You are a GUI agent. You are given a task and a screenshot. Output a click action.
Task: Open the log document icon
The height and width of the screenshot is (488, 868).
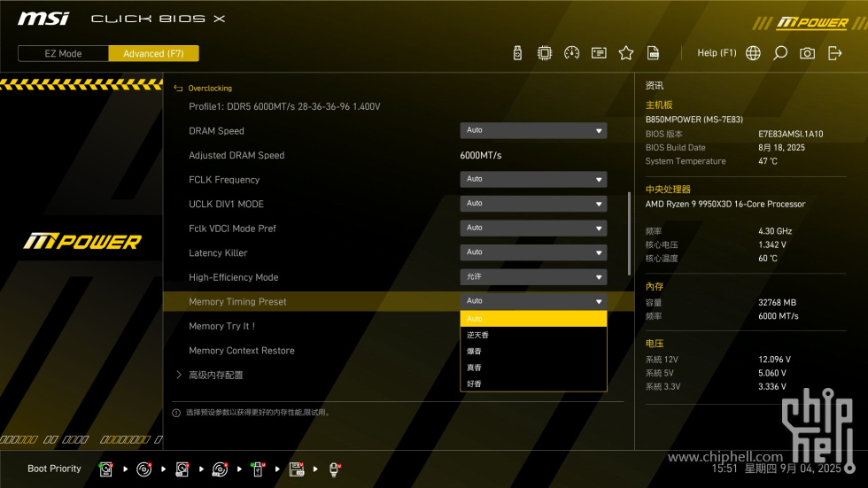pos(654,53)
